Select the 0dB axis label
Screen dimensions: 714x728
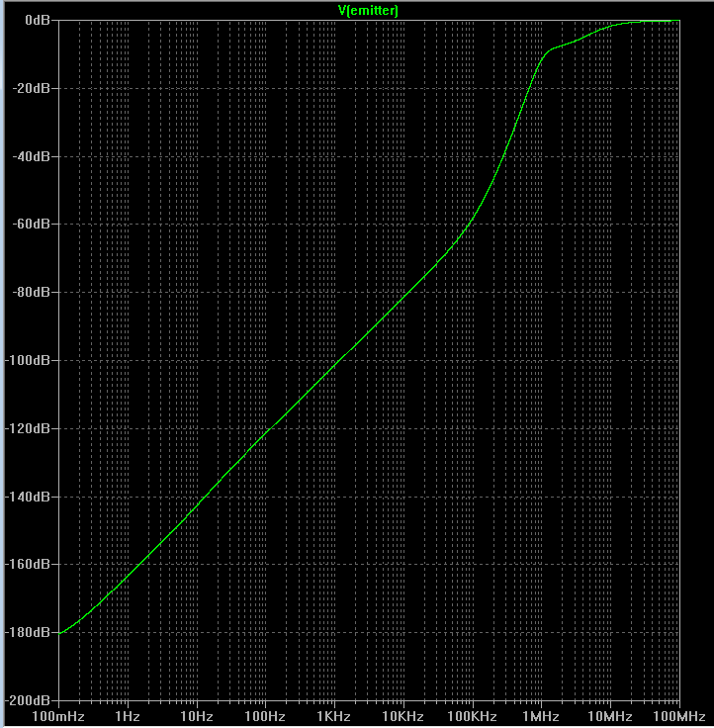(x=38, y=20)
